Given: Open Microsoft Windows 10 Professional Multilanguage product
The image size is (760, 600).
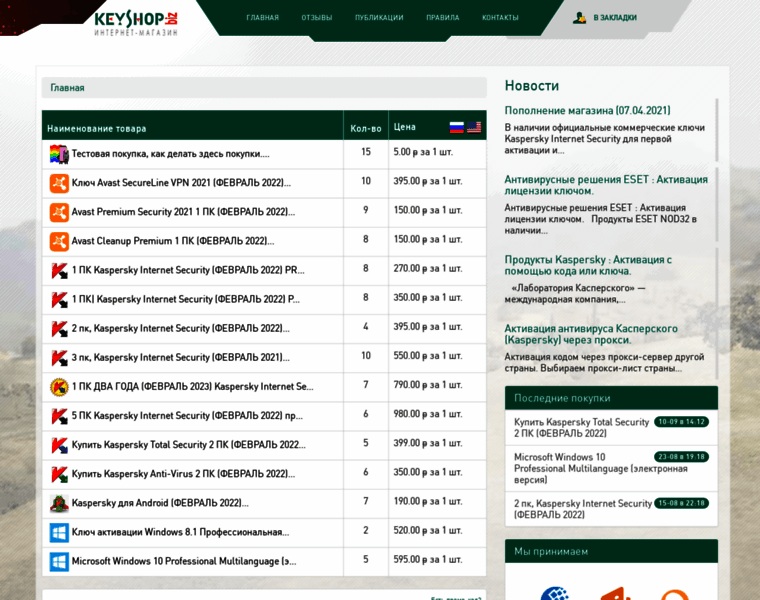Looking at the screenshot, I should [184, 561].
